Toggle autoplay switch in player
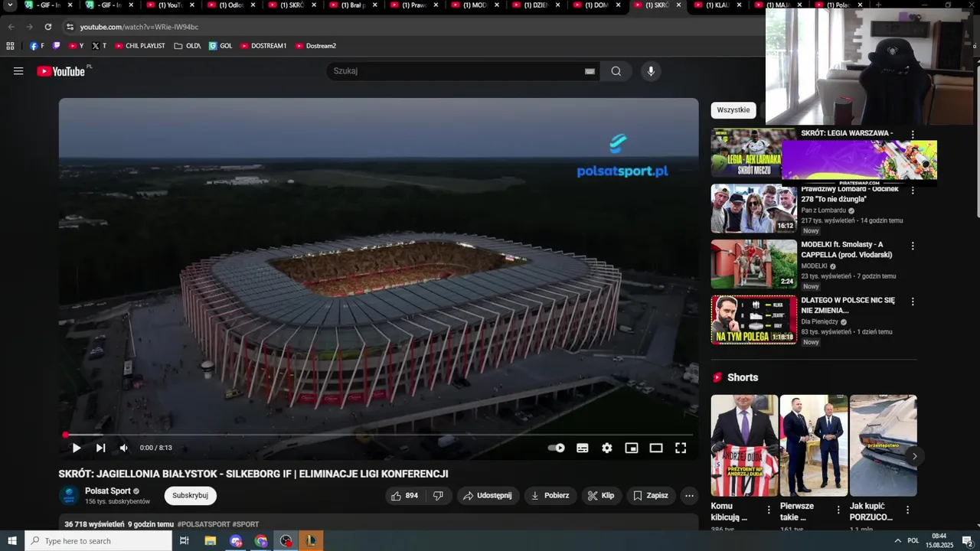This screenshot has width=980, height=551. [x=557, y=448]
